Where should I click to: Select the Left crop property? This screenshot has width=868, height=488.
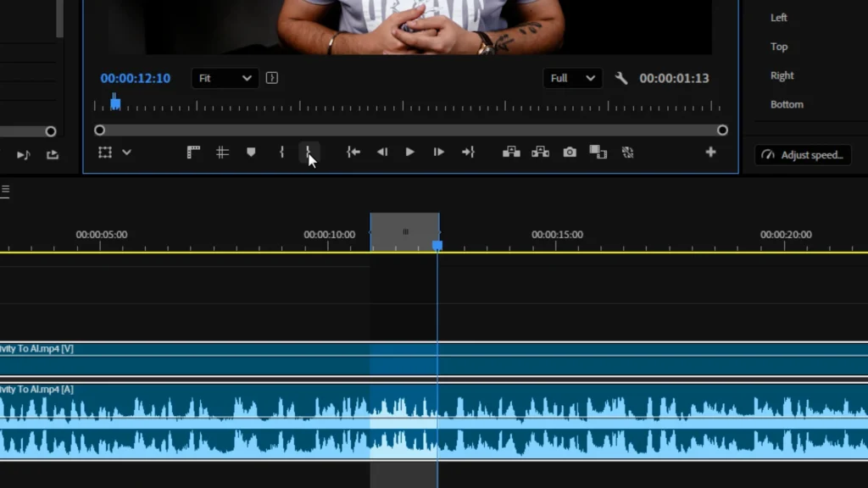[x=779, y=18]
